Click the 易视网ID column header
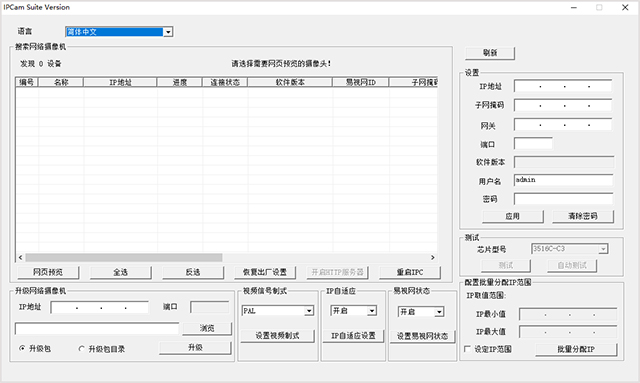Screen dimensions: 640x383 pyautogui.click(x=361, y=82)
